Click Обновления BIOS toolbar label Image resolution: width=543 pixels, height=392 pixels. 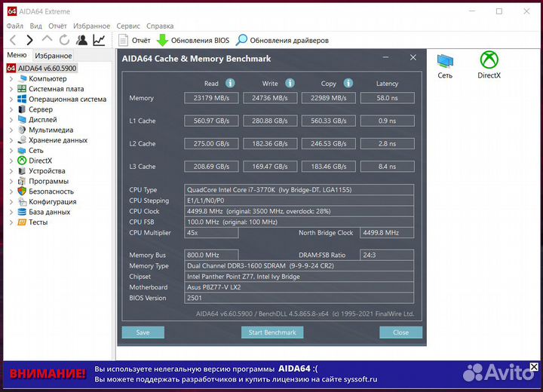(200, 41)
